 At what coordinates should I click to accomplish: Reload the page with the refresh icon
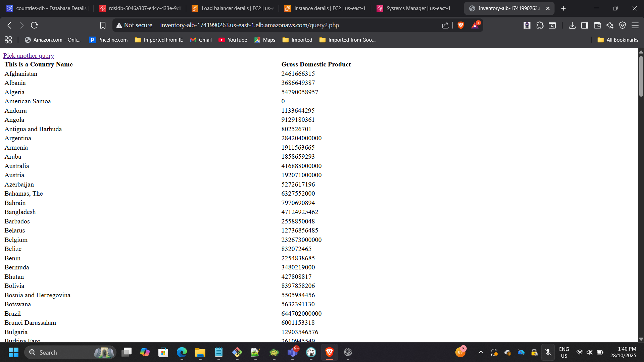(x=34, y=25)
